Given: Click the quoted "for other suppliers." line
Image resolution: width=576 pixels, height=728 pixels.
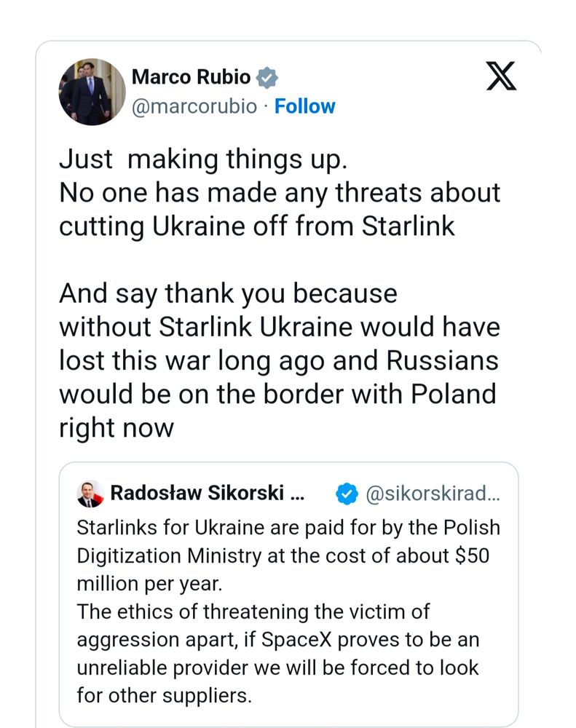Looking at the screenshot, I should (164, 695).
